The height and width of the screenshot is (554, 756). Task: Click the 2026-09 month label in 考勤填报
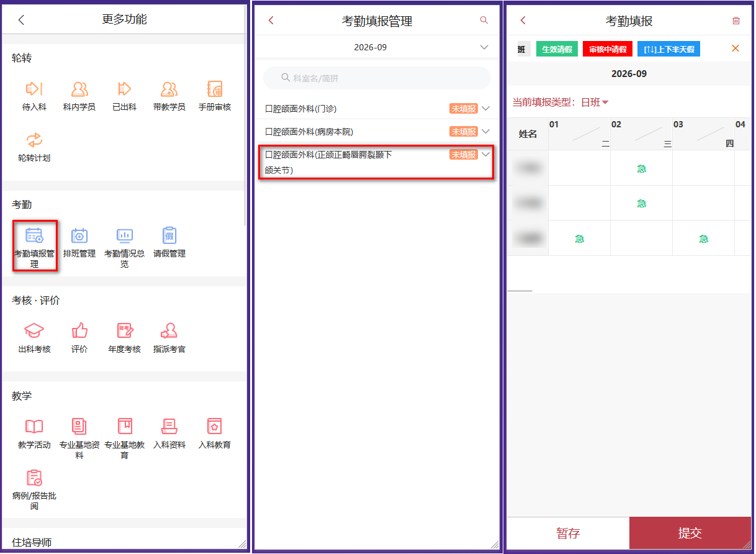click(629, 74)
